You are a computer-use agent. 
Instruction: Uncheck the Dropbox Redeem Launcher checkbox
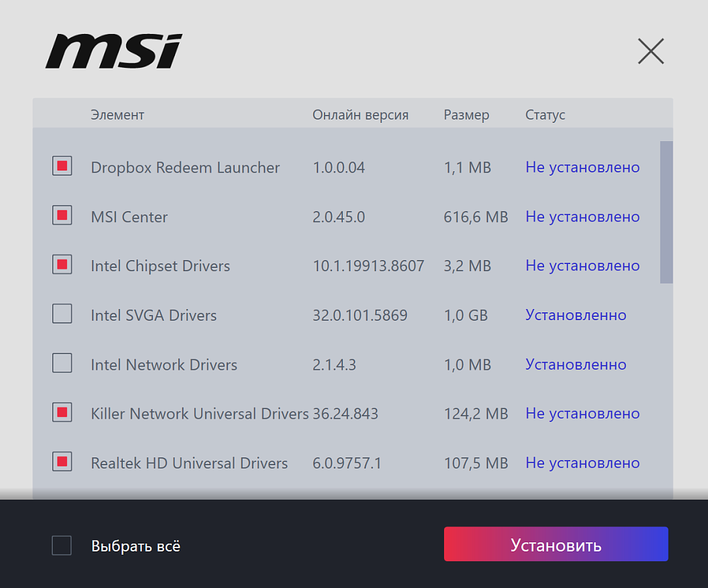click(x=62, y=166)
